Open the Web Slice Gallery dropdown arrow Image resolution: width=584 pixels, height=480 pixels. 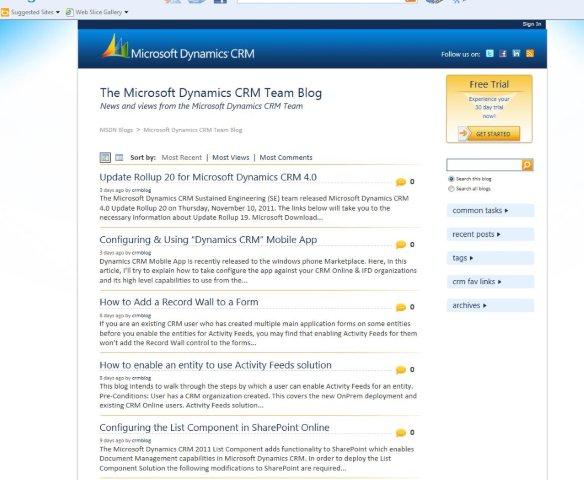126,12
